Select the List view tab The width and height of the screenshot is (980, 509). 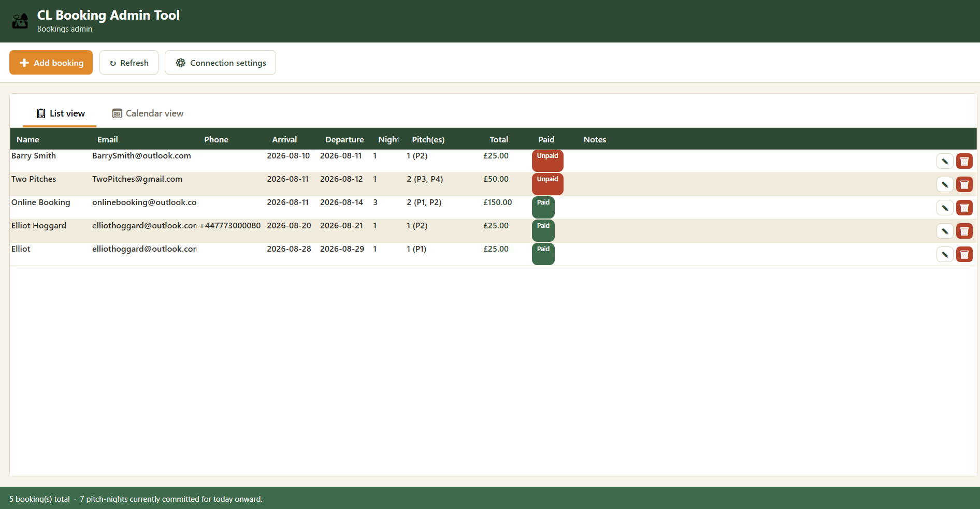coord(60,113)
